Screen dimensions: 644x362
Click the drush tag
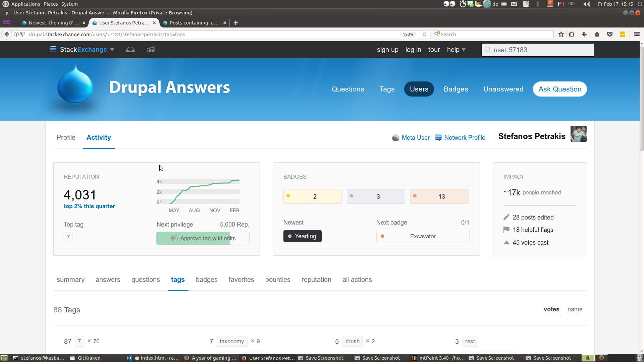pos(352,341)
